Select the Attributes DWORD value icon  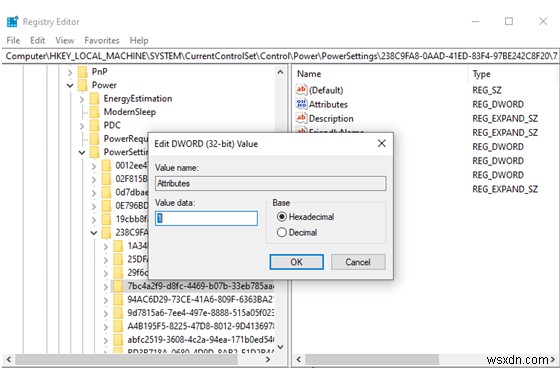click(x=301, y=104)
